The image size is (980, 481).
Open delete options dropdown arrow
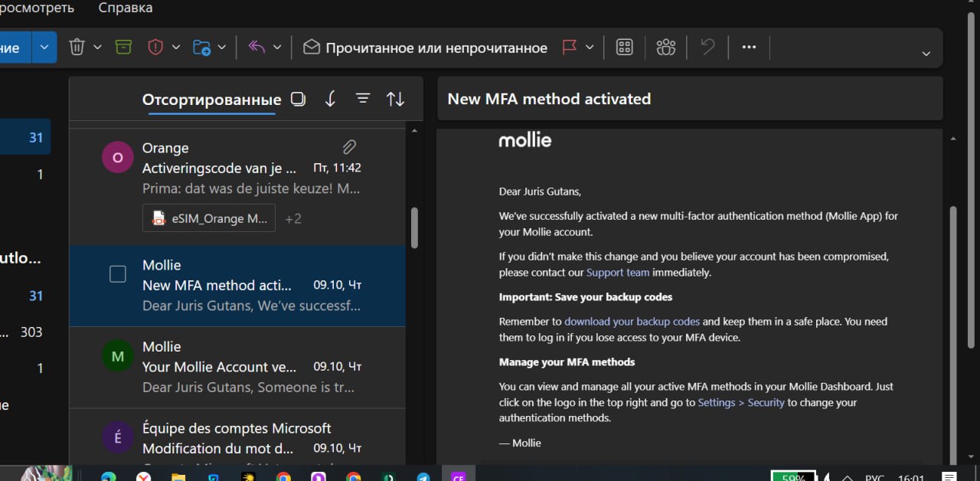tap(98, 47)
